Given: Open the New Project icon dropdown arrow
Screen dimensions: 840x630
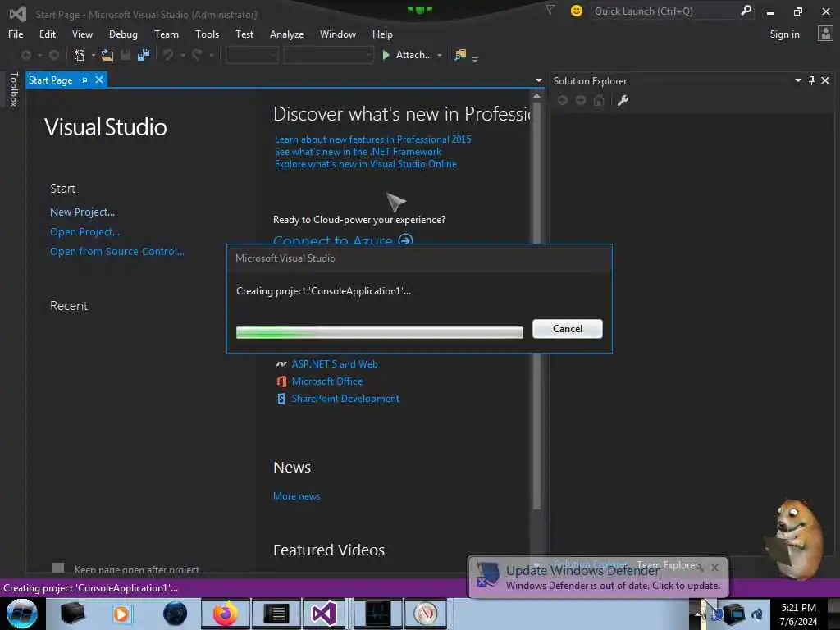Looking at the screenshot, I should point(94,55).
